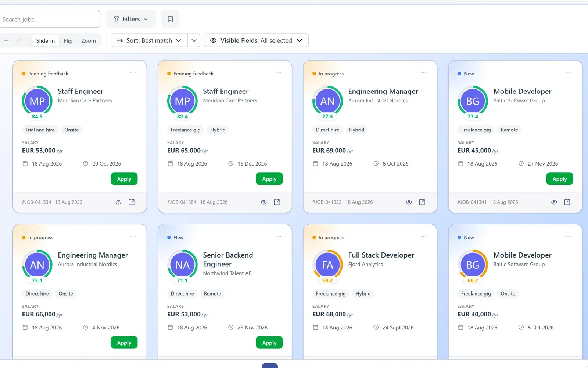Open the three-dot menu on the 77.5 Engineering Manager card
588x368 pixels.
(423, 72)
